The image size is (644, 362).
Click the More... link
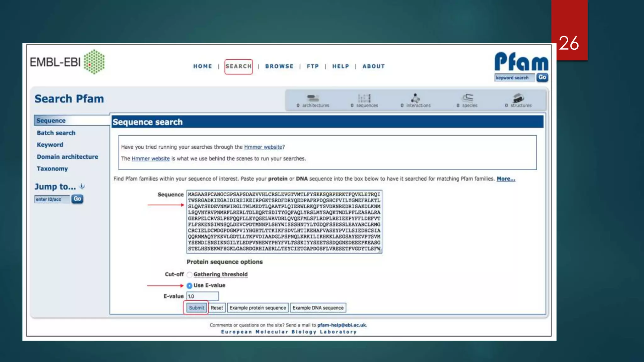coord(506,179)
